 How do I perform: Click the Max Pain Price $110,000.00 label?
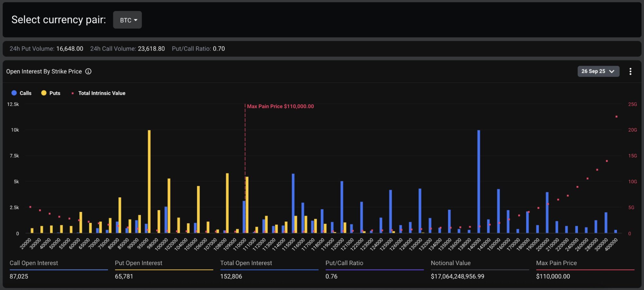click(x=280, y=106)
